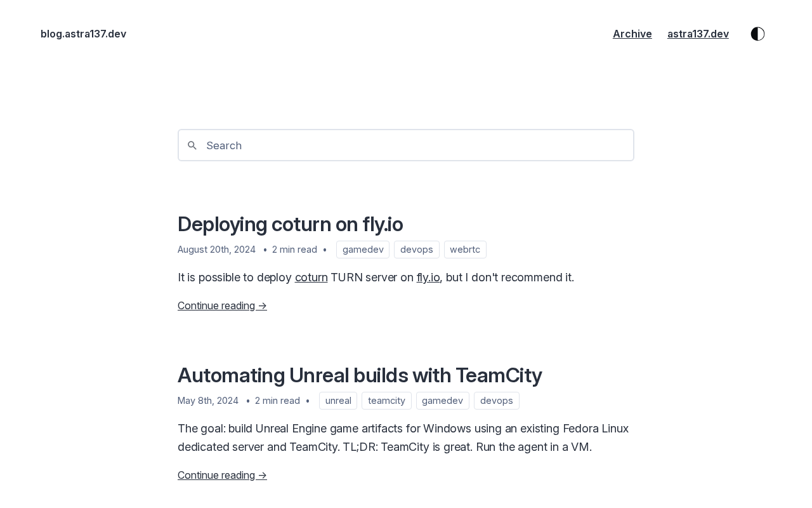Select the gamedev tag under the coturn post
This screenshot has width=812, height=508.
(363, 250)
